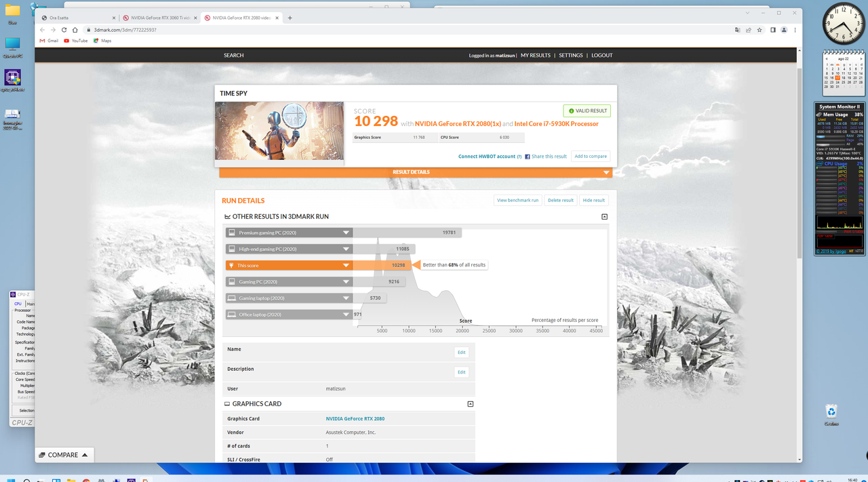Viewport: 868px width, 482px height.
Task: Click the Time Spy benchmark thumbnail
Action: [279, 131]
